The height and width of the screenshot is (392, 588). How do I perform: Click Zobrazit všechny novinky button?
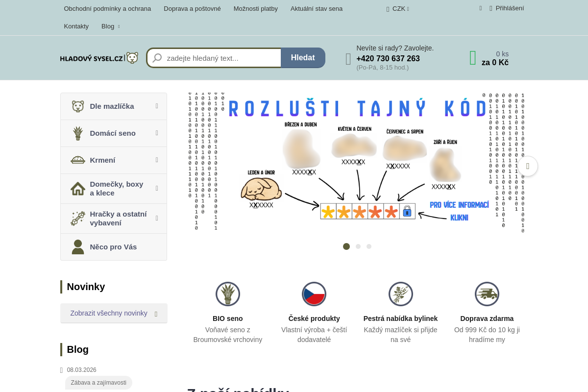click(x=114, y=313)
